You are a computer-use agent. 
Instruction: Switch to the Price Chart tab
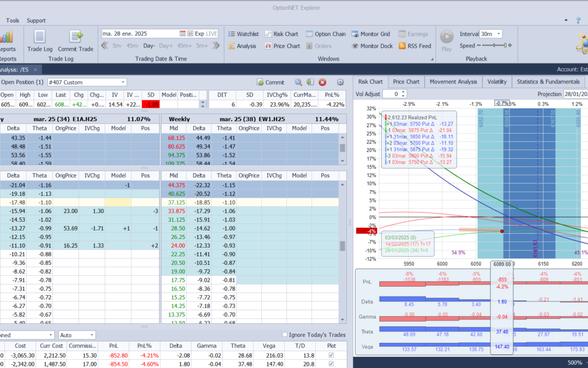pos(406,81)
